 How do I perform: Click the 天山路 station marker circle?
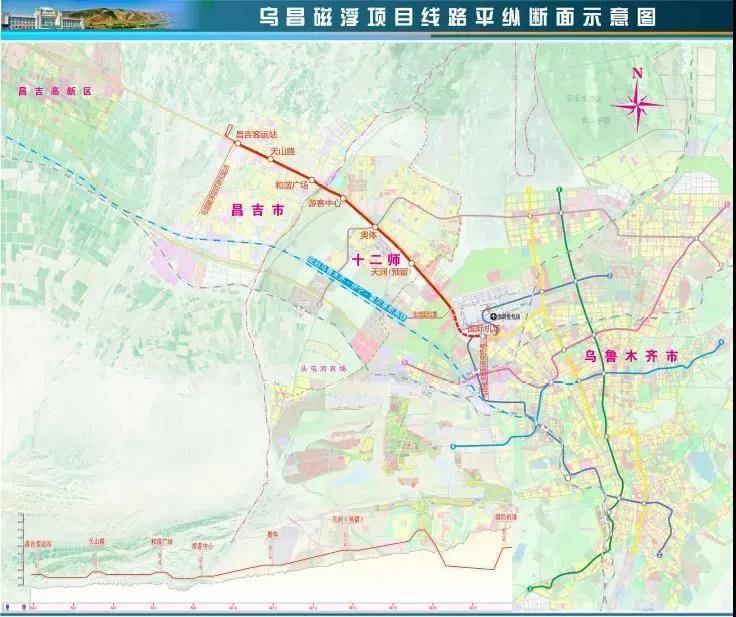click(x=270, y=159)
